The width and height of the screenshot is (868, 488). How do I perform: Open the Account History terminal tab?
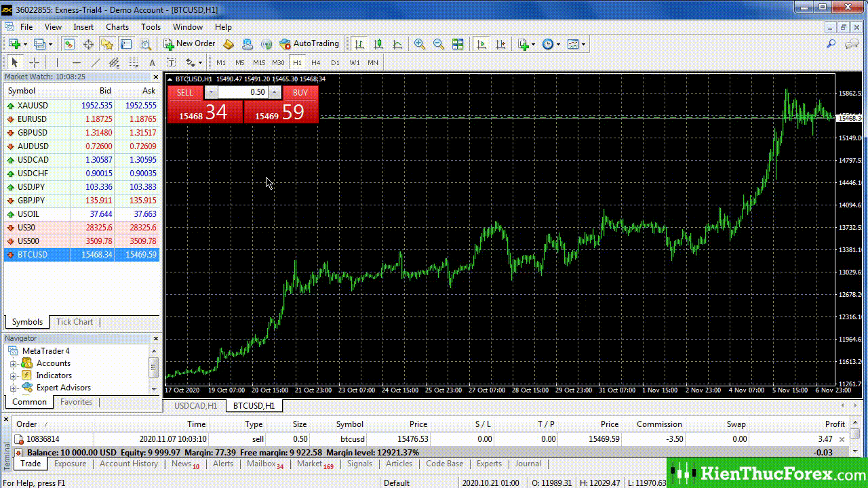point(129,464)
